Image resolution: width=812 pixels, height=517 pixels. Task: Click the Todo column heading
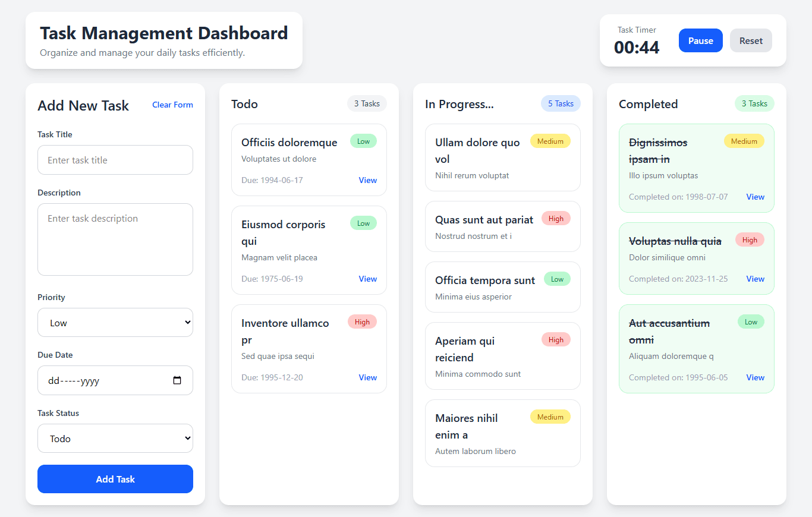pyautogui.click(x=244, y=104)
